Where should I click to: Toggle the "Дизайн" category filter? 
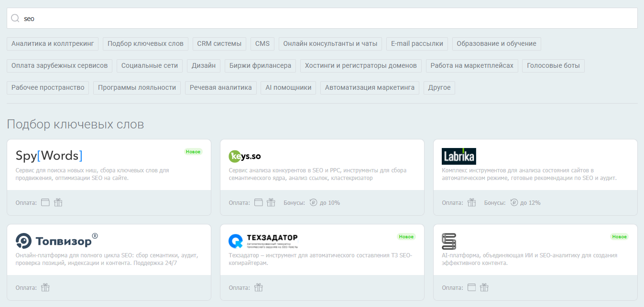(x=203, y=65)
